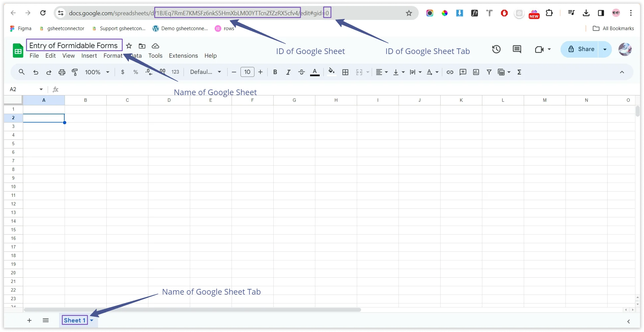The width and height of the screenshot is (644, 332).
Task: Open the fill color picker
Action: pos(331,72)
